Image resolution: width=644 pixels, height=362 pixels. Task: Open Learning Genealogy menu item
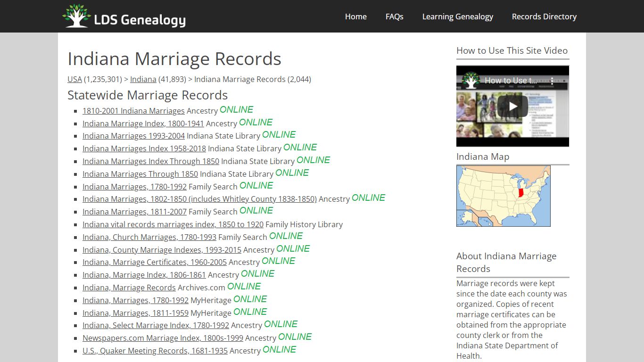point(457,16)
